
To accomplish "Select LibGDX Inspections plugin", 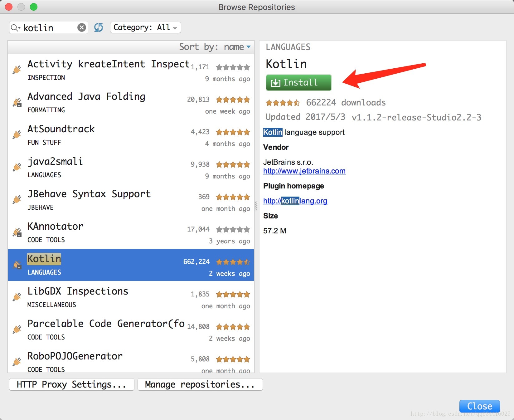I will (131, 298).
